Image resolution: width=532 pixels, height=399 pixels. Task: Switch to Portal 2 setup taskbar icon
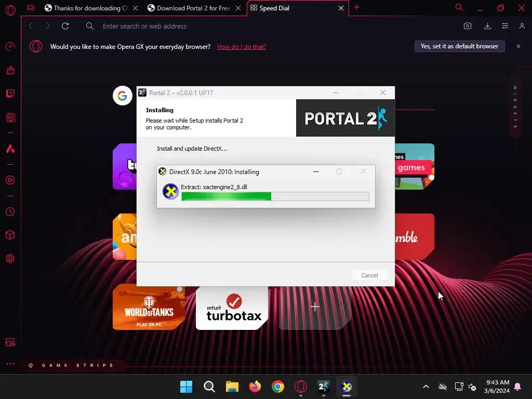323,387
